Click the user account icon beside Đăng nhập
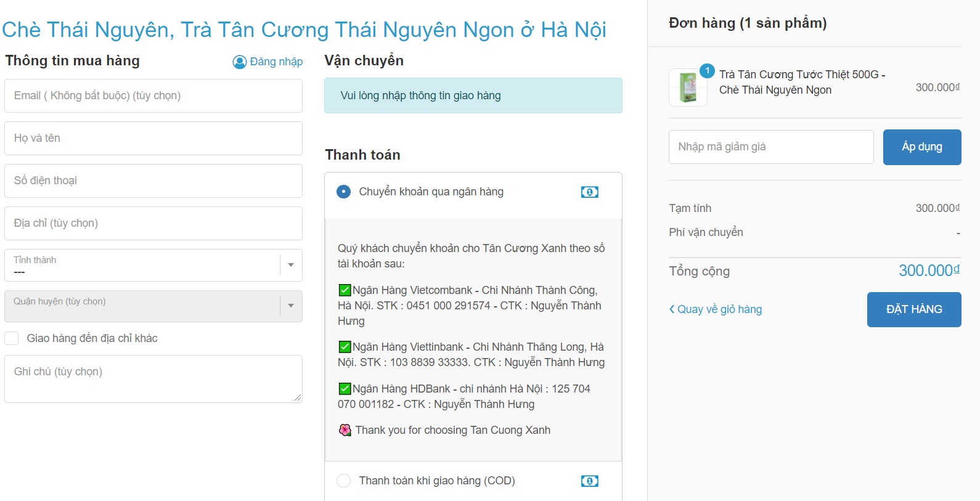 pos(239,62)
